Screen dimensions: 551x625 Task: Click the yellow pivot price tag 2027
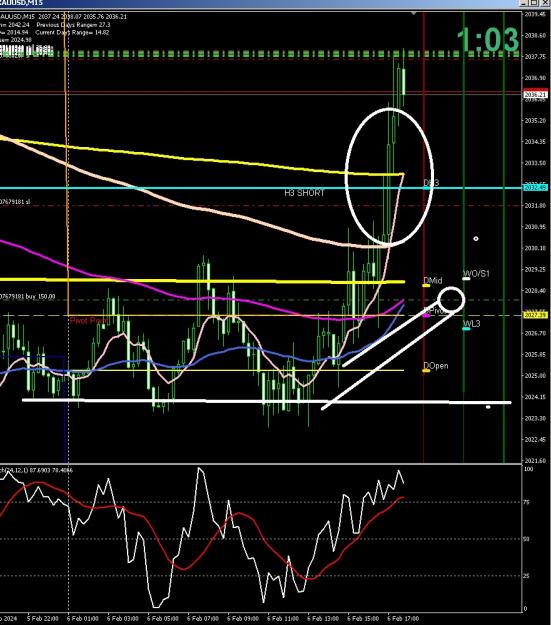pos(535,315)
